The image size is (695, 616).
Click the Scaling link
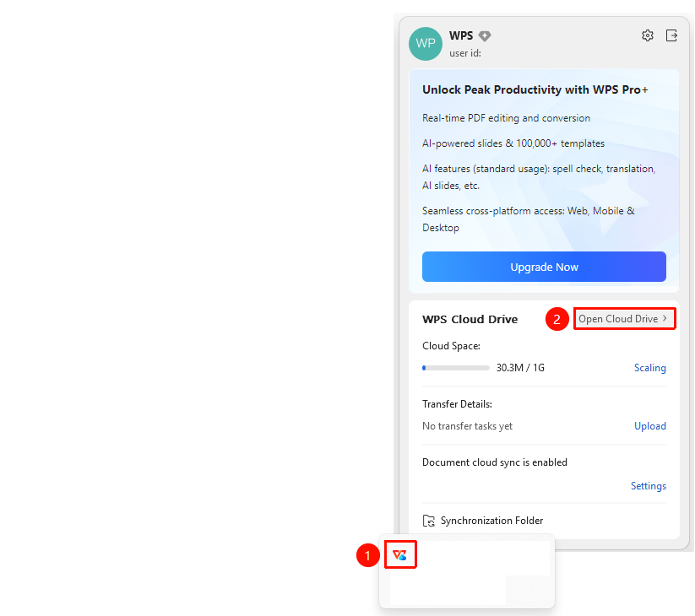pos(649,368)
